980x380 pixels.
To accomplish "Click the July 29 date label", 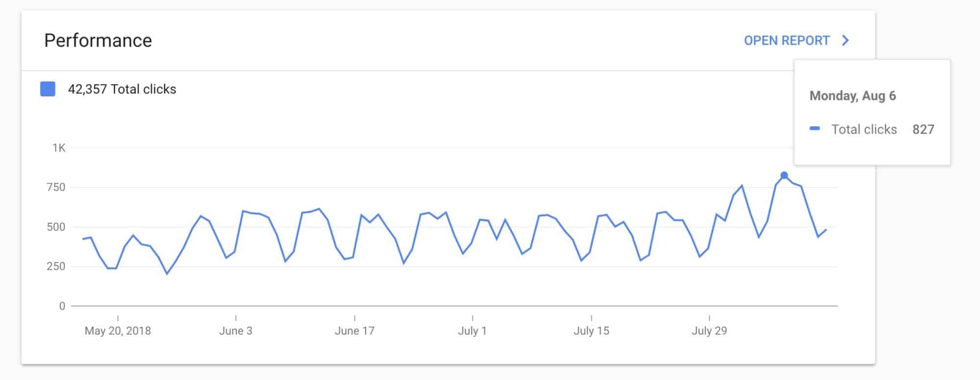I will click(x=709, y=331).
